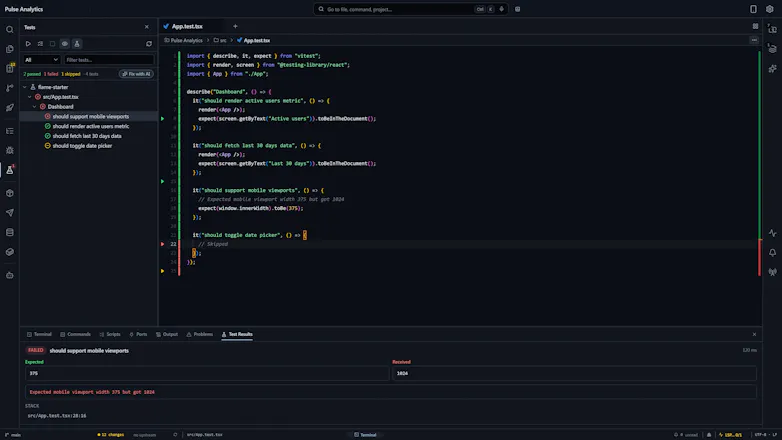
Task: Click the stop tests square icon
Action: (52, 44)
